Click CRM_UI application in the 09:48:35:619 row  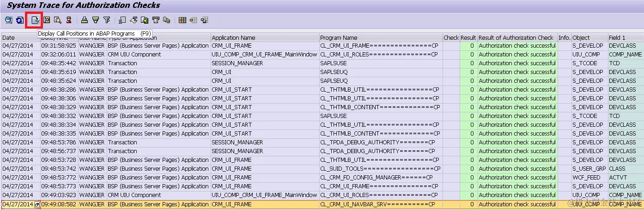pyautogui.click(x=265, y=72)
